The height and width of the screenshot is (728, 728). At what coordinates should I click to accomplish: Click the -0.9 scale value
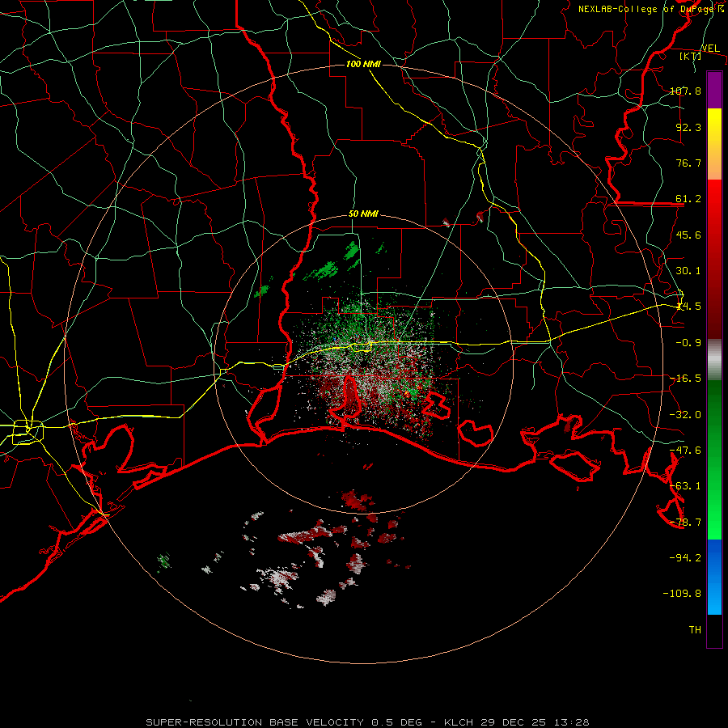(688, 343)
